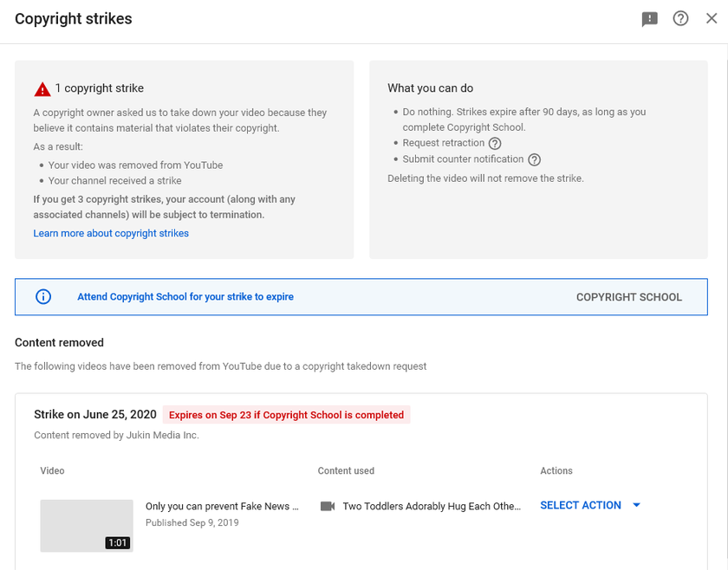Click Two Toddlers Adorably Hug Each Other text
Screen dimensions: 728x570
[432, 506]
